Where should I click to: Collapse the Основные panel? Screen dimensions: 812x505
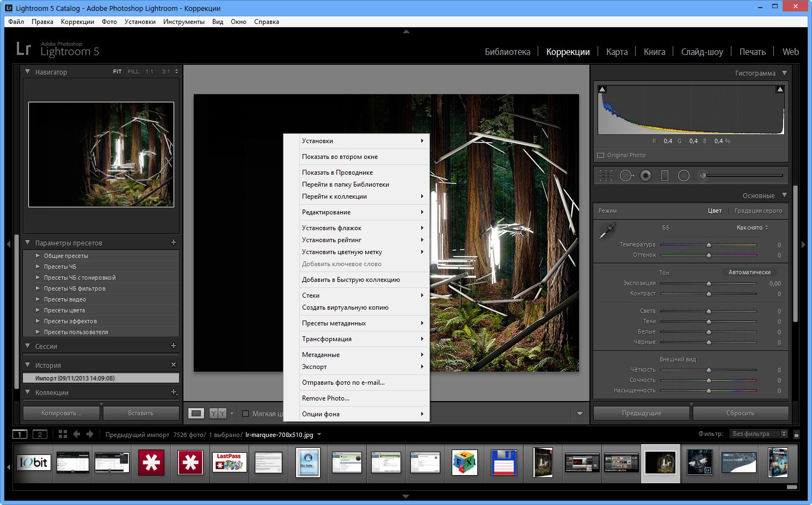point(784,195)
